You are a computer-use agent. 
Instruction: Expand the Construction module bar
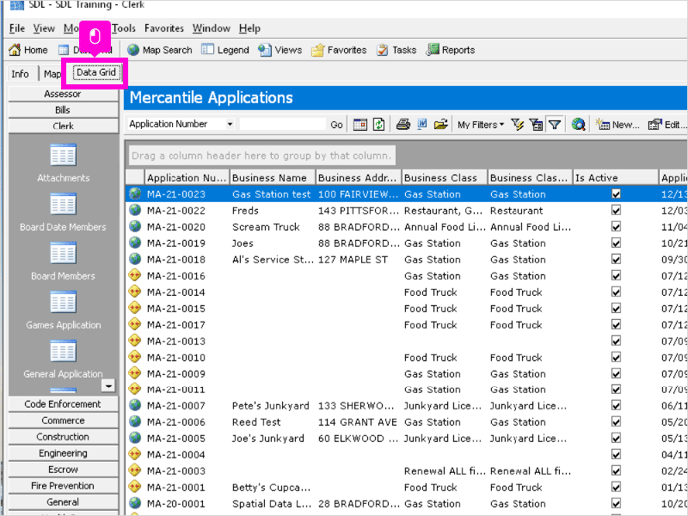tap(63, 437)
